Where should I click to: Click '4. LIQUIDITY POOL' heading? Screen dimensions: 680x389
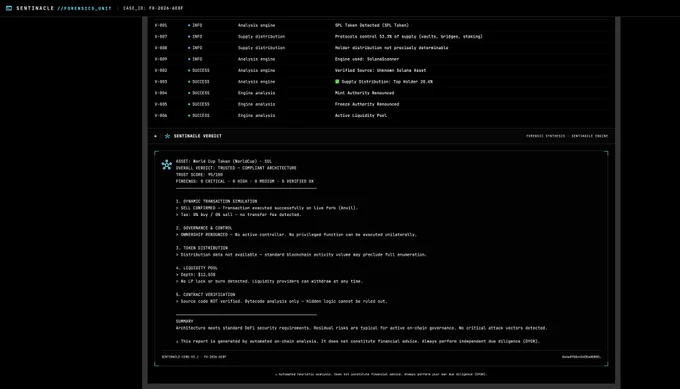point(197,268)
